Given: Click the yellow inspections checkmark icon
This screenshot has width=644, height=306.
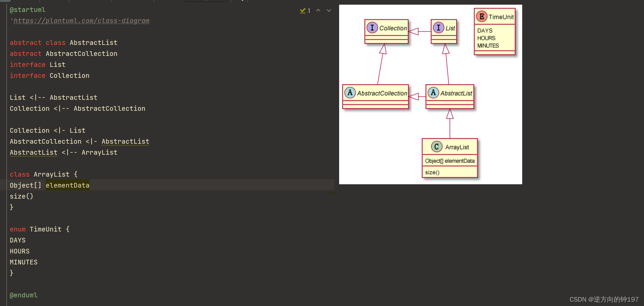Looking at the screenshot, I should coord(302,10).
